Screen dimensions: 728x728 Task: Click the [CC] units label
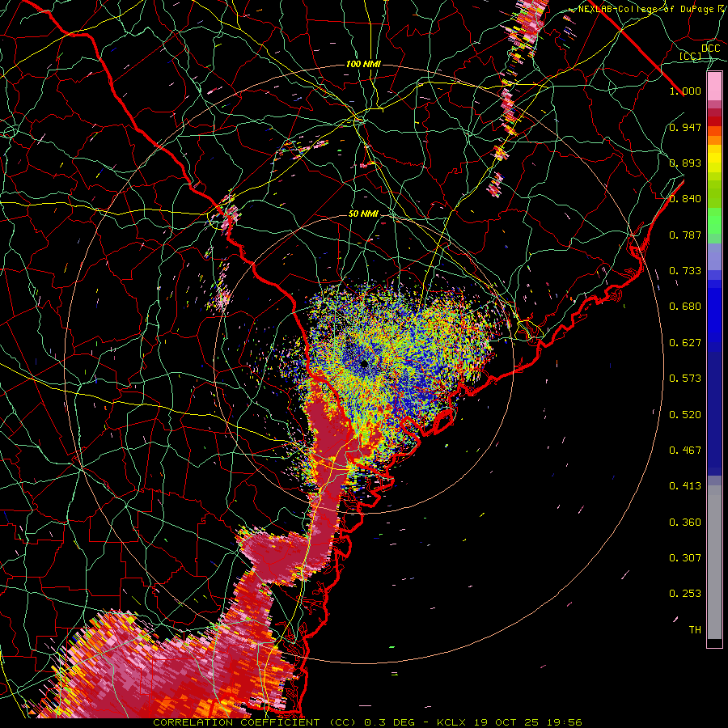[691, 56]
